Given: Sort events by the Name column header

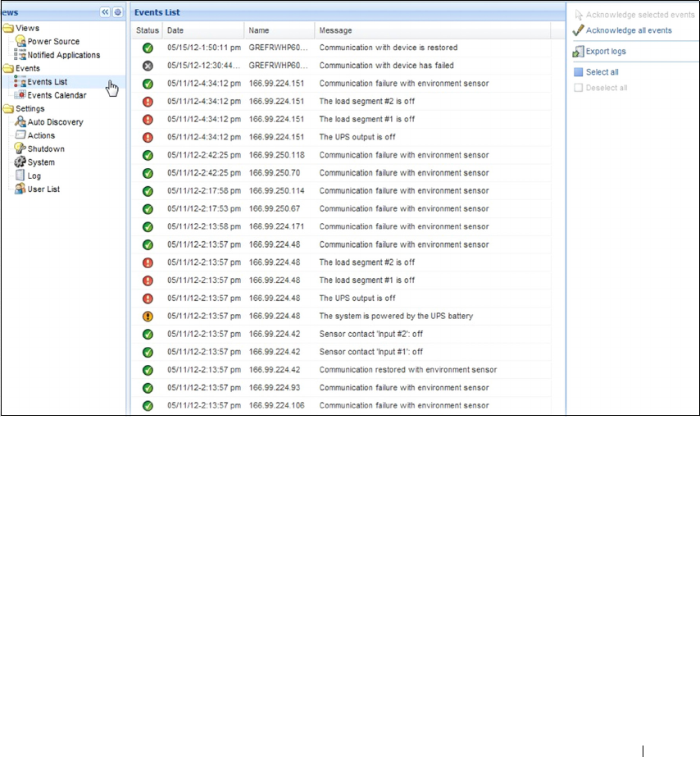Looking at the screenshot, I should [280, 30].
